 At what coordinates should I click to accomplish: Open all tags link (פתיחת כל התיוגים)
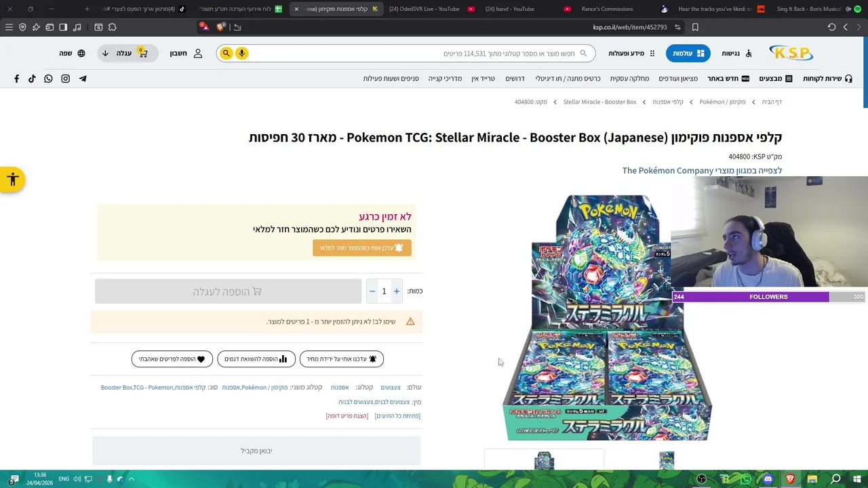397,416
